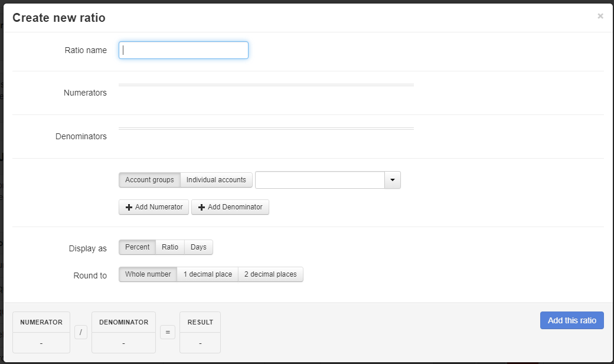Screen dimensions: 614x364
Task: Click the Ratio name label
Action: click(x=86, y=50)
